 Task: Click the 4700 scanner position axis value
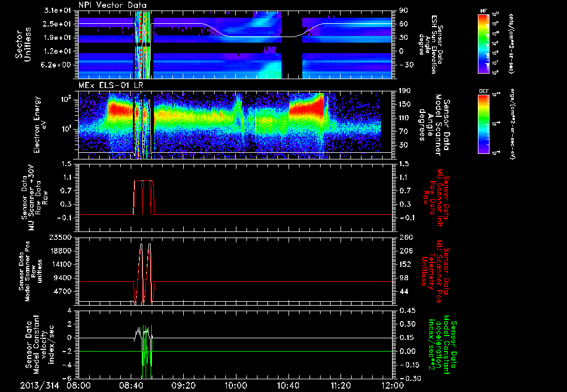pyautogui.click(x=62, y=291)
